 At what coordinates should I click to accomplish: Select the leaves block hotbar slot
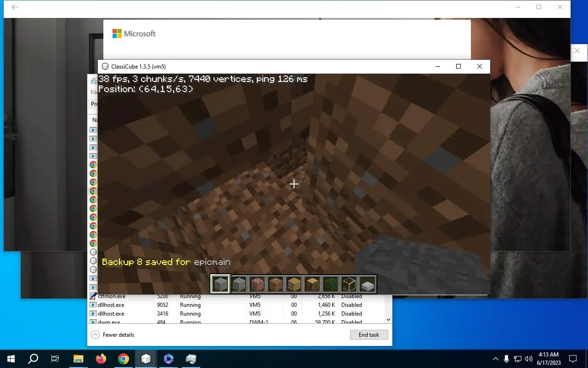point(331,284)
